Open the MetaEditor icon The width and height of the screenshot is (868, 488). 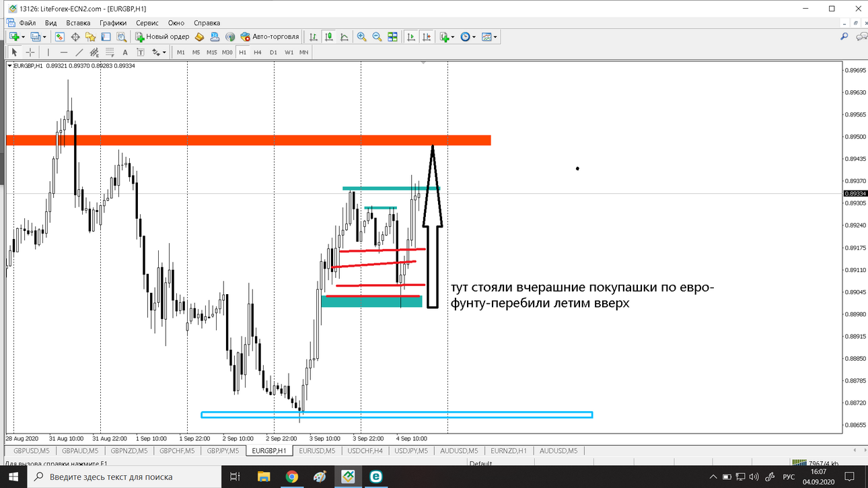200,37
